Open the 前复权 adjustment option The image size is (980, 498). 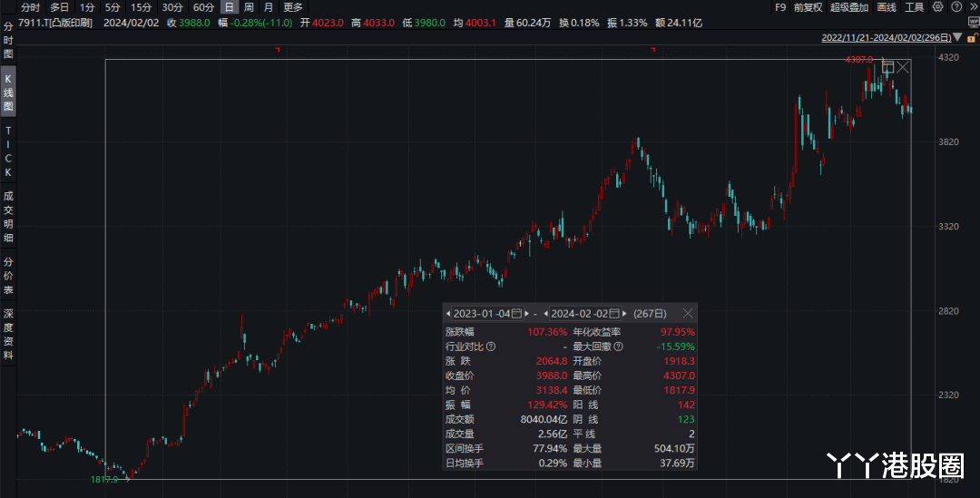(808, 7)
